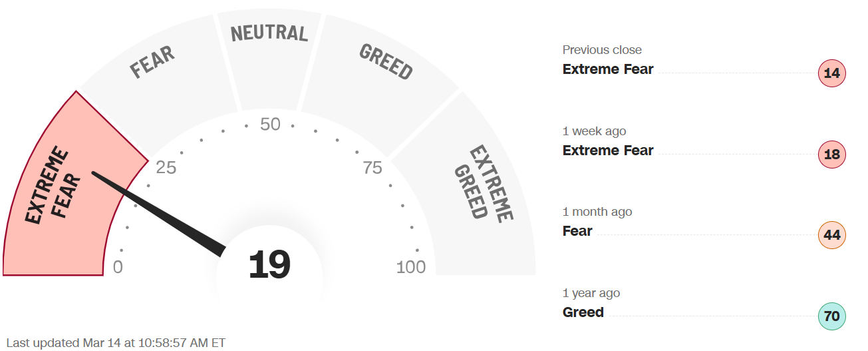The width and height of the screenshot is (868, 351).
Task: Click the 50 mark on the gauge scale
Action: 270,125
